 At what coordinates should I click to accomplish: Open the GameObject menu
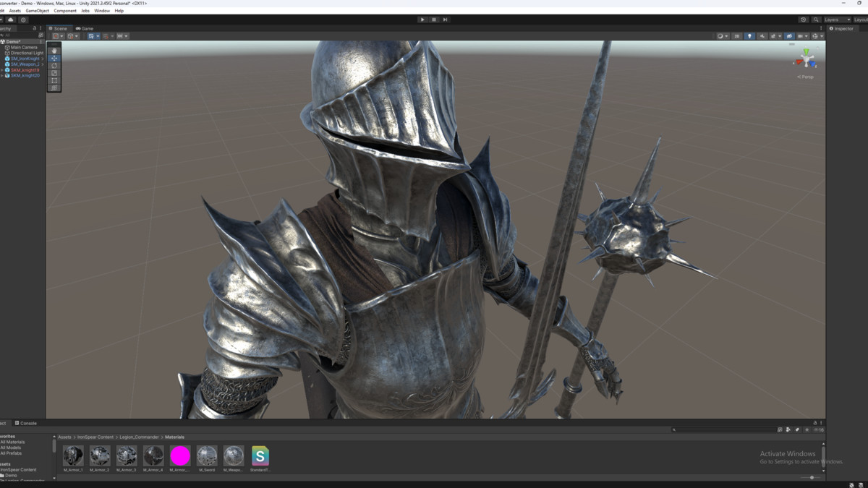pos(37,11)
